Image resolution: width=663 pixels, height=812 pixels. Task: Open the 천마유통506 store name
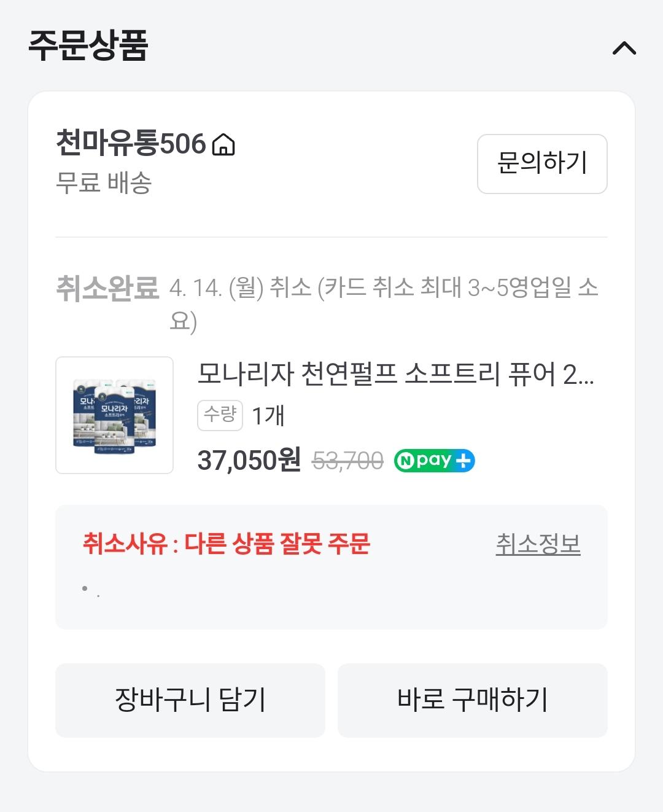(x=131, y=144)
